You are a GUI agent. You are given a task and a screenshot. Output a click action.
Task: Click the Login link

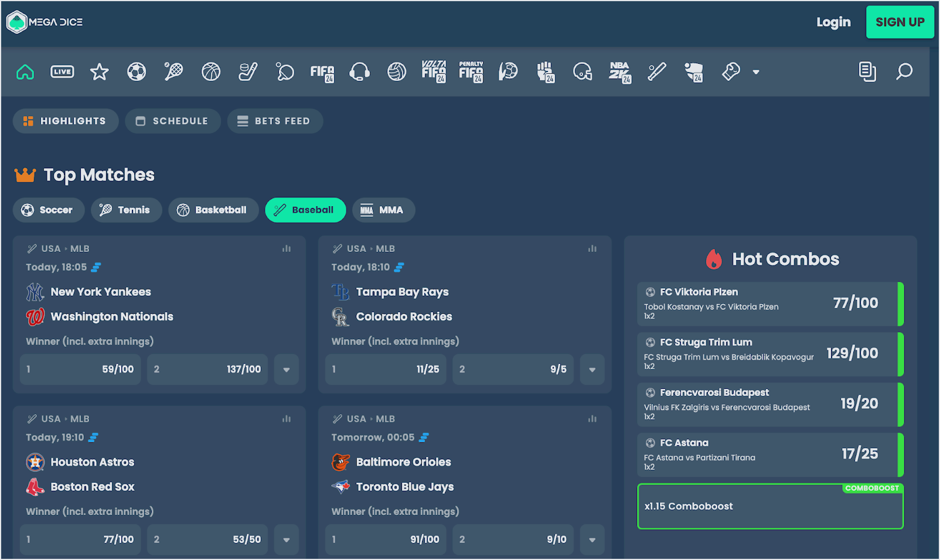pyautogui.click(x=833, y=22)
